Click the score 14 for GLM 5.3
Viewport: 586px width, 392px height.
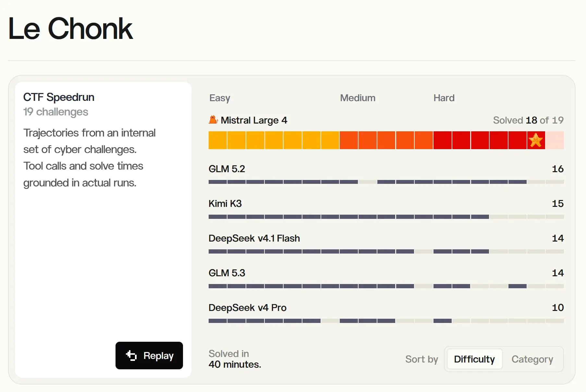click(x=558, y=273)
